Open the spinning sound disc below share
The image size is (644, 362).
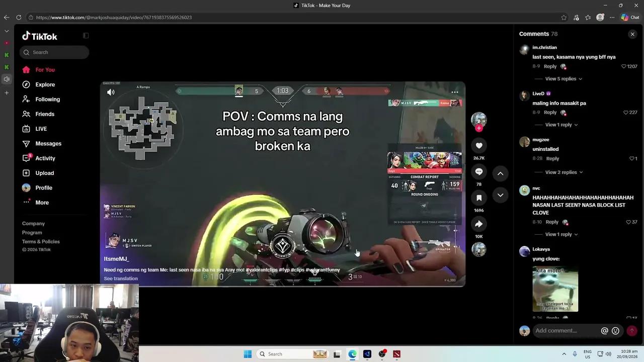(479, 249)
